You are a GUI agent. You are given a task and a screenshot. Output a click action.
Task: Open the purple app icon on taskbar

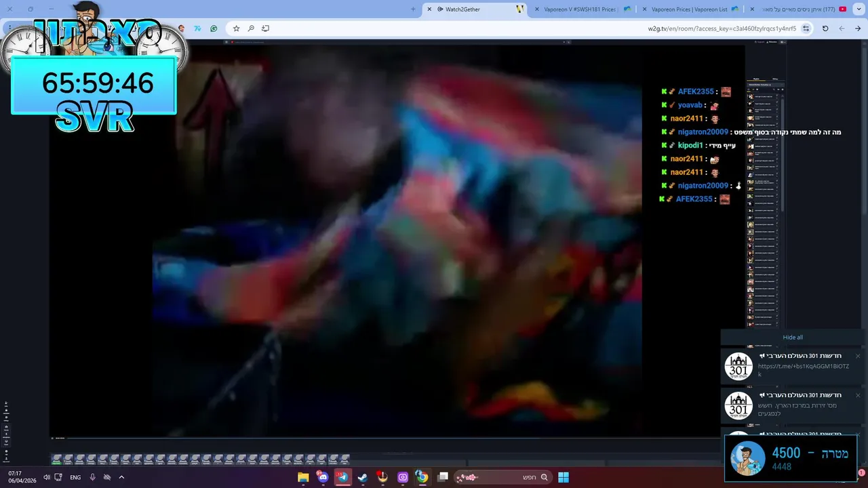tap(403, 477)
